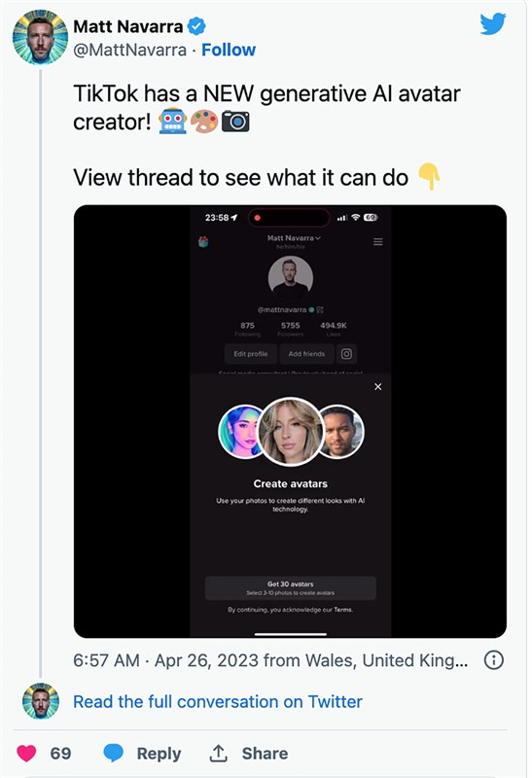
Task: Follow @MattNavarra
Action: tap(229, 51)
